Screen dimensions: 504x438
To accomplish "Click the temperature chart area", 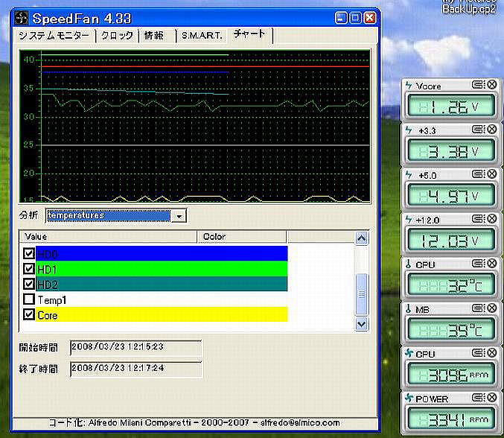I will pos(195,127).
